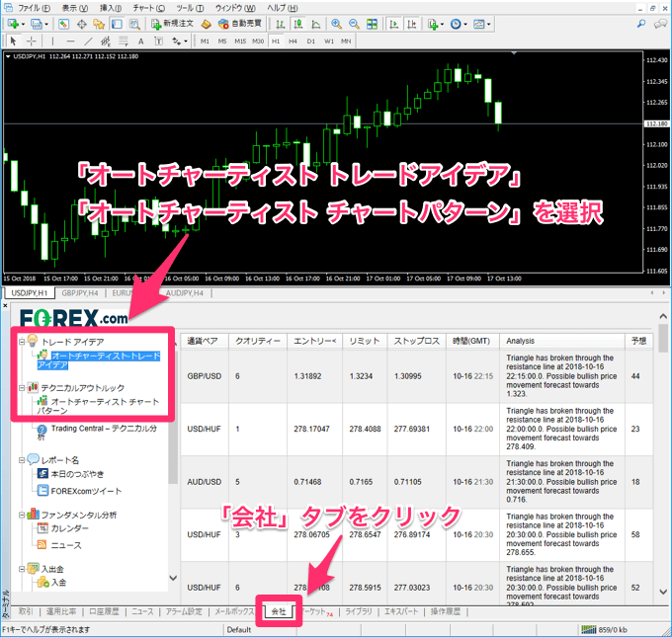Click the search magnifier icon at top right
This screenshot has height=637, width=672.
[641, 24]
